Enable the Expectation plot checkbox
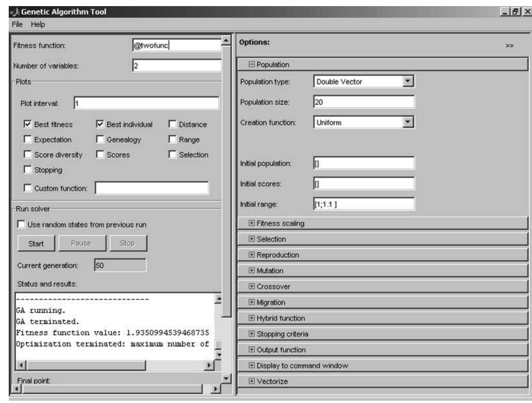The width and height of the screenshot is (532, 403). [28, 139]
